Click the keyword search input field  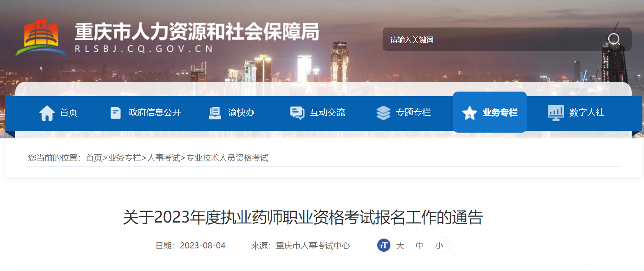click(493, 39)
